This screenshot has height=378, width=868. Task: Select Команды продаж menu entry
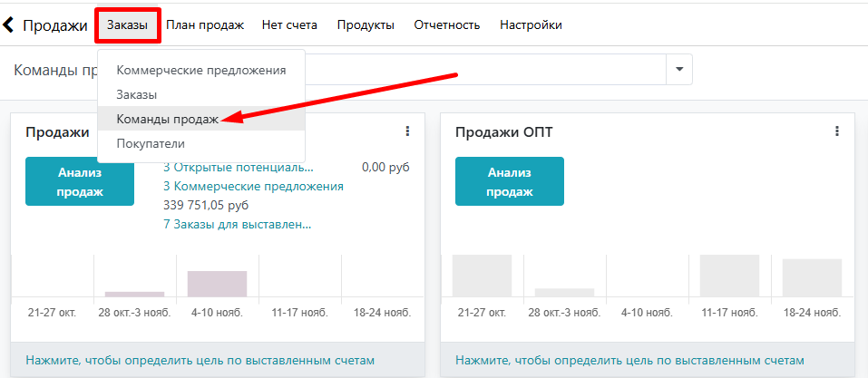click(201, 119)
